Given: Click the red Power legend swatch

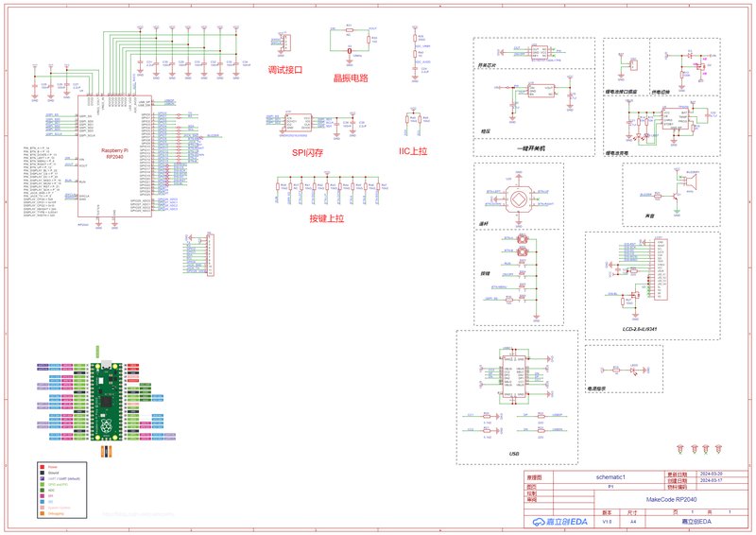Looking at the screenshot, I should [43, 467].
